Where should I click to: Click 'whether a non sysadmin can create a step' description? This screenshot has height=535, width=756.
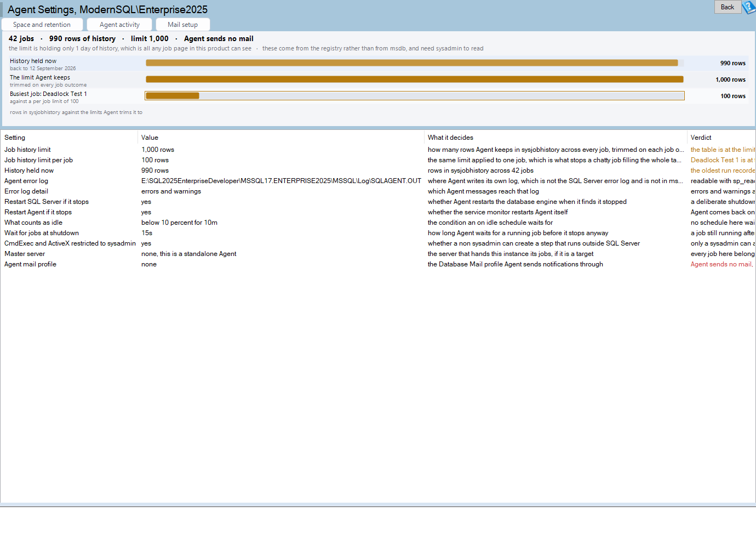[534, 243]
